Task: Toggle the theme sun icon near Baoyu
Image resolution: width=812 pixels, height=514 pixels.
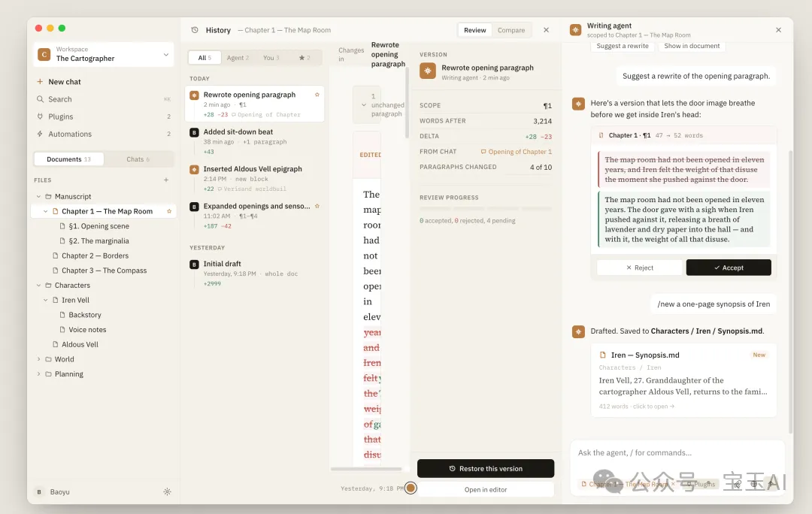Action: click(167, 491)
